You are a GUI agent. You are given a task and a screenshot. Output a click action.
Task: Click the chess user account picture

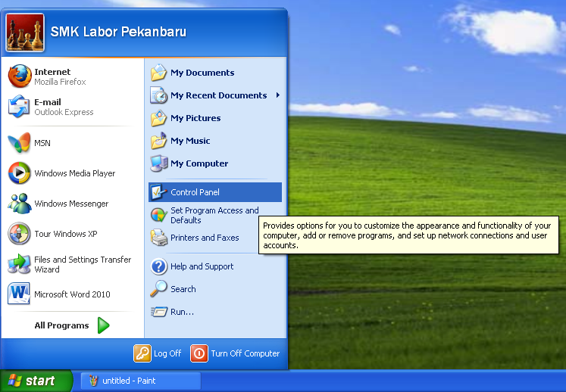(25, 33)
